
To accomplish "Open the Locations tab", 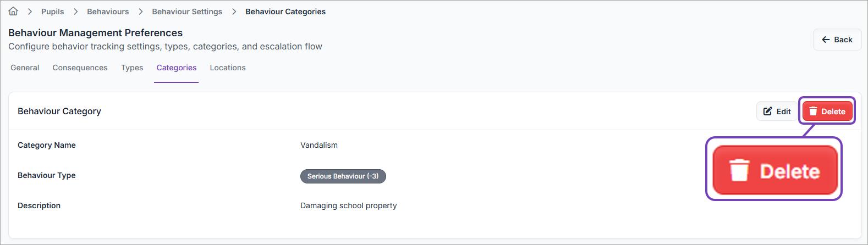I will 228,68.
